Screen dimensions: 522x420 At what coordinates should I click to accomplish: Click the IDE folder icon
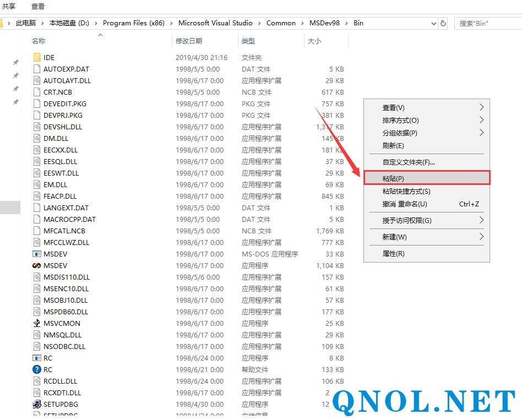pos(37,57)
